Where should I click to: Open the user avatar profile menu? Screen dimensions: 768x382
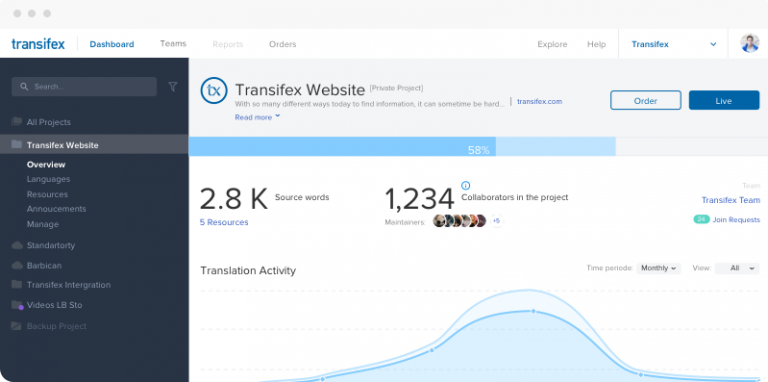pos(749,44)
